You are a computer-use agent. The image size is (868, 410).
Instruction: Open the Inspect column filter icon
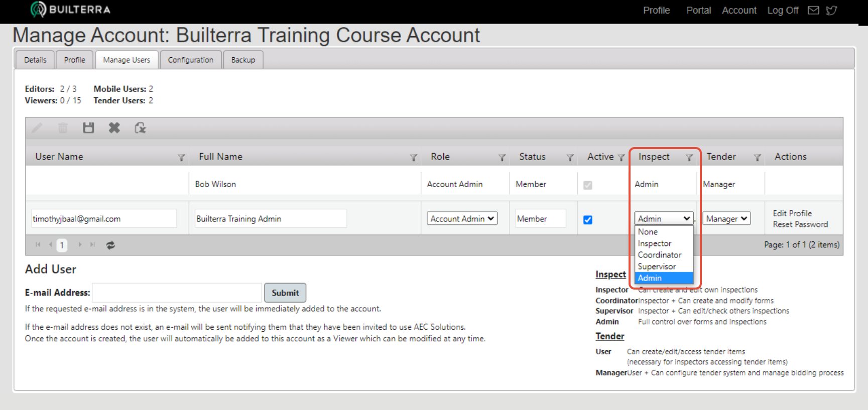point(689,158)
